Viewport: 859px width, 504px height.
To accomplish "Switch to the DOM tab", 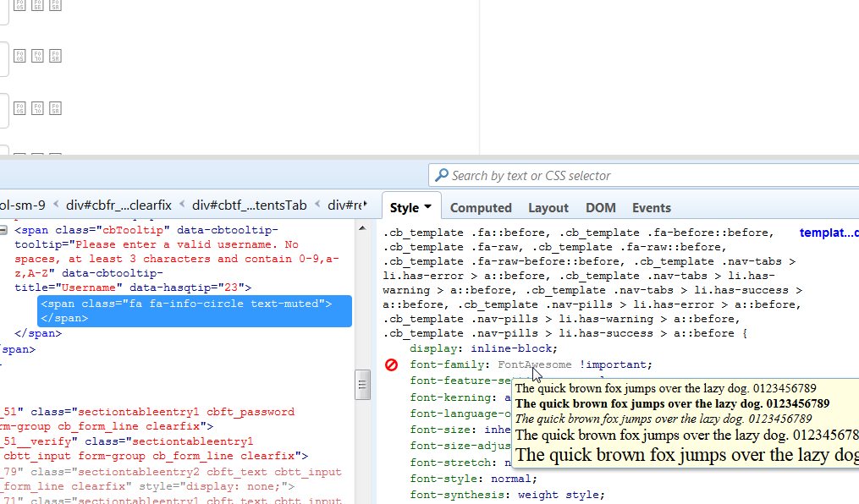I will (x=600, y=207).
